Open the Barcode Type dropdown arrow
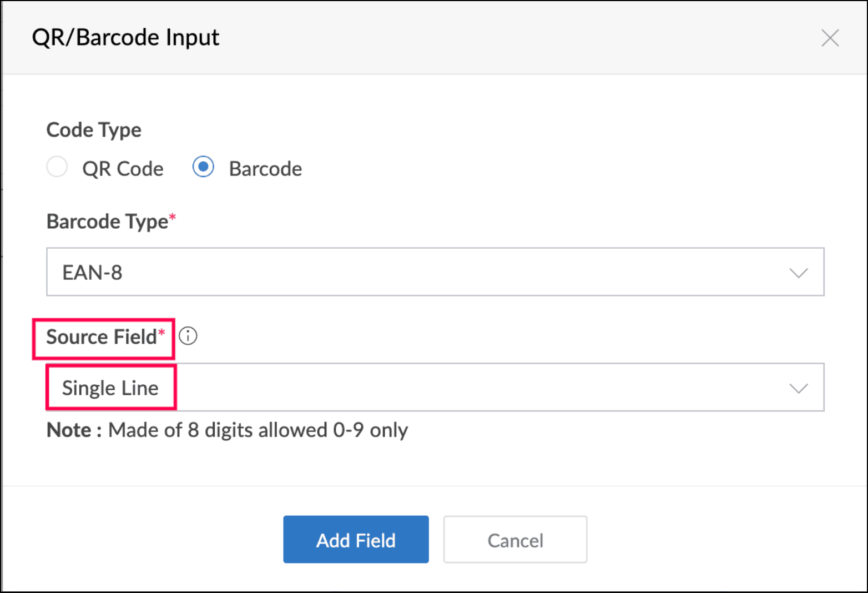Image resolution: width=868 pixels, height=593 pixels. [x=798, y=273]
